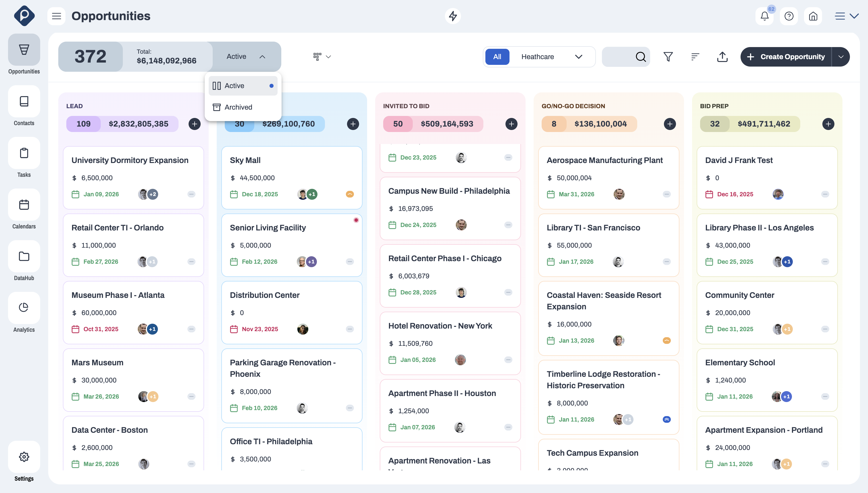Click the lightning bolt quick actions icon
The width and height of the screenshot is (868, 493).
[x=453, y=16]
